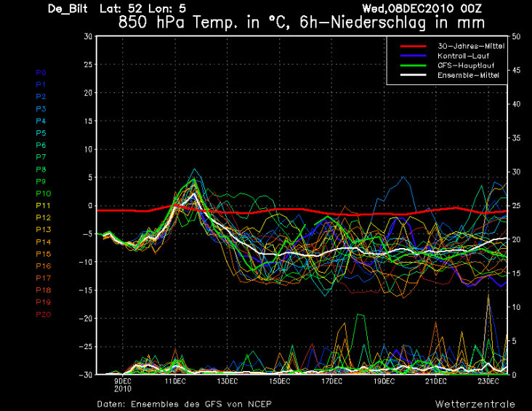Click the -5 temperature axis label
This screenshot has width=532, height=411.
[x=86, y=234]
